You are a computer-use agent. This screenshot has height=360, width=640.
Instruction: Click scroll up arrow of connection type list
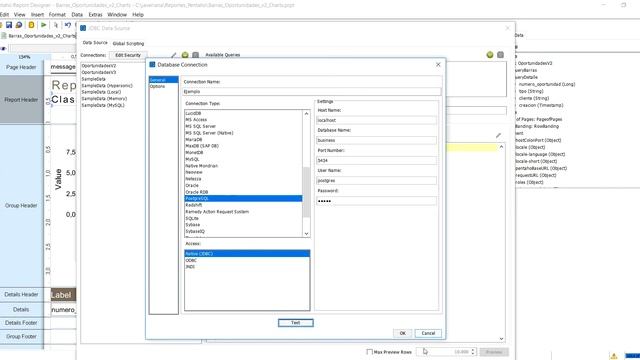[x=306, y=113]
